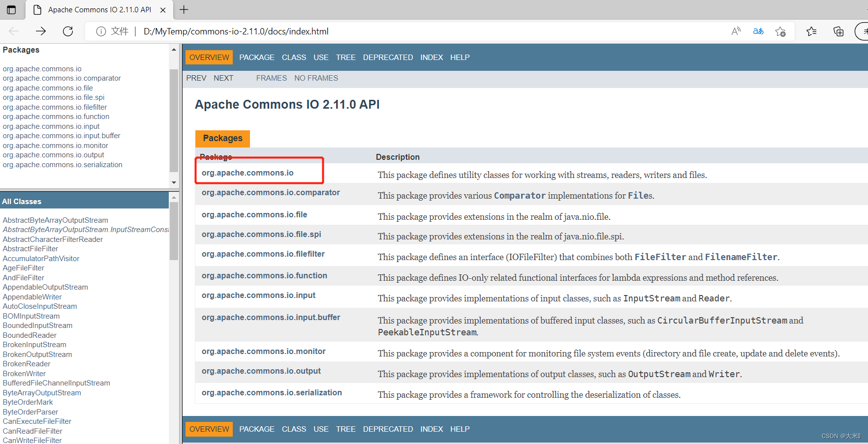This screenshot has width=868, height=444.
Task: Open org.apache.commons.io in the package table
Action: (248, 173)
